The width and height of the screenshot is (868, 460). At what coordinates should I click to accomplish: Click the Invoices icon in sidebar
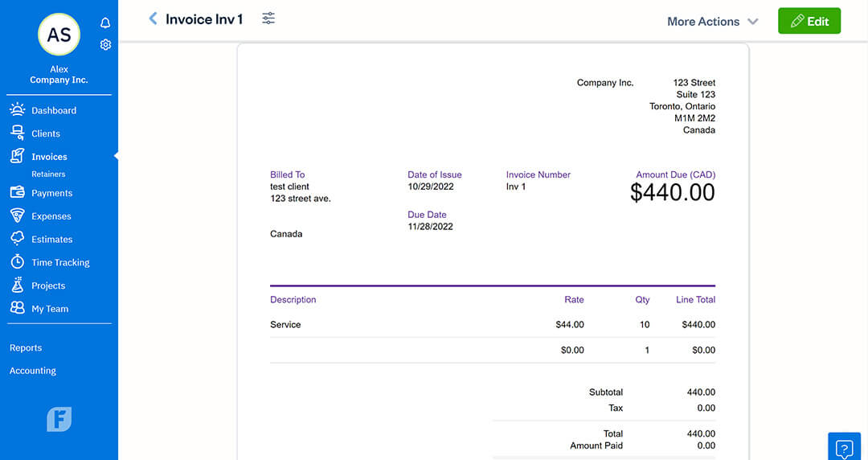(17, 156)
